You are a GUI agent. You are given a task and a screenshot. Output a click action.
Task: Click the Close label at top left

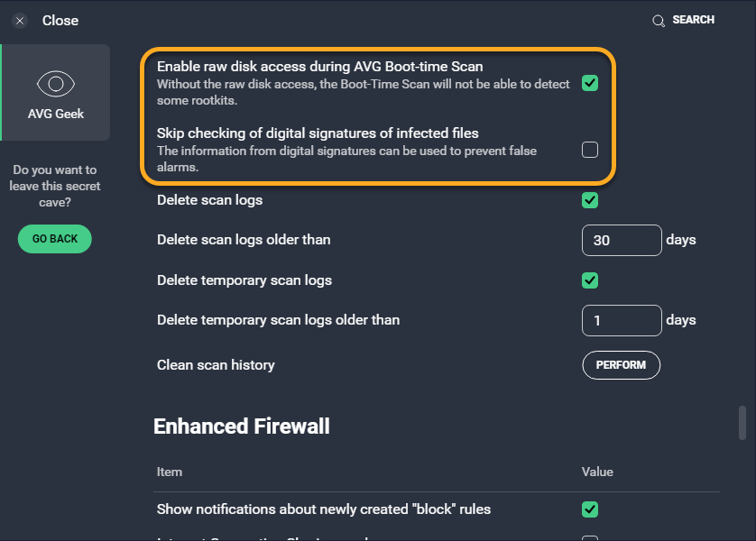(60, 21)
